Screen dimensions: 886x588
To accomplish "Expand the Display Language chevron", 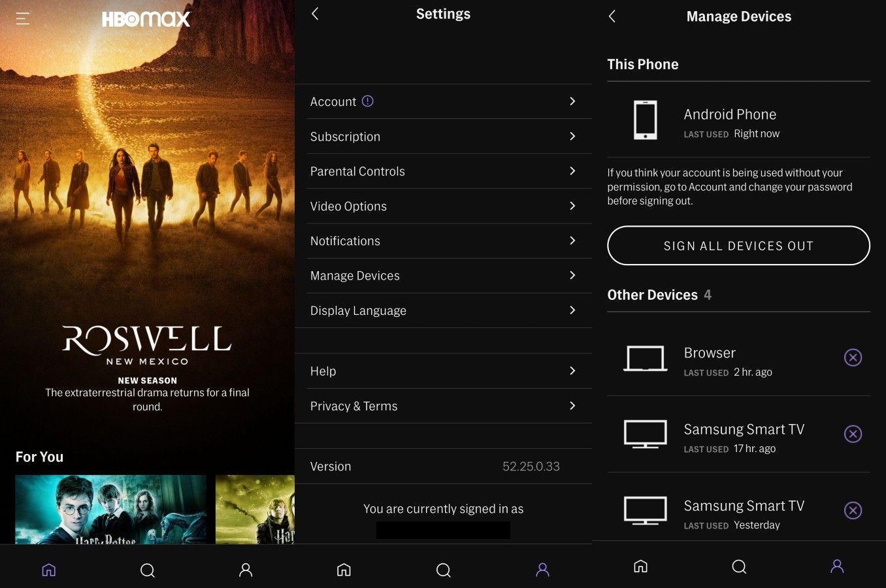I will pos(572,310).
